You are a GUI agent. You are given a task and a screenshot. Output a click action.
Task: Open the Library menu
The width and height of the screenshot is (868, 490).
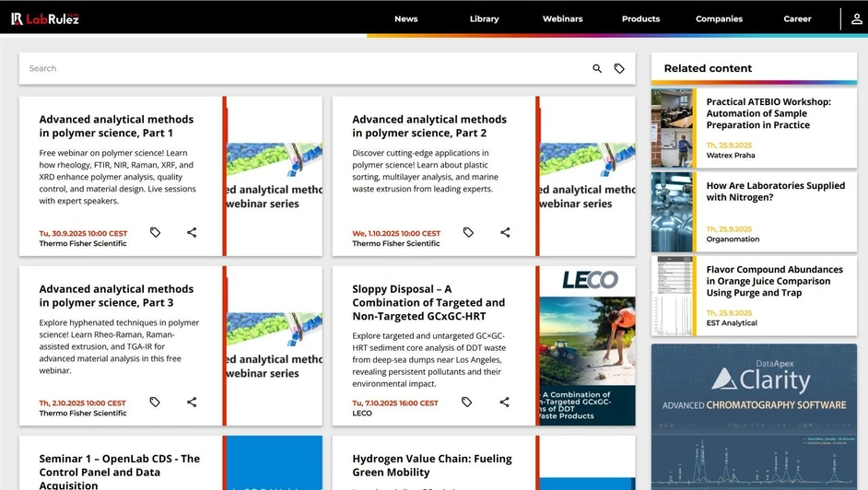[485, 18]
